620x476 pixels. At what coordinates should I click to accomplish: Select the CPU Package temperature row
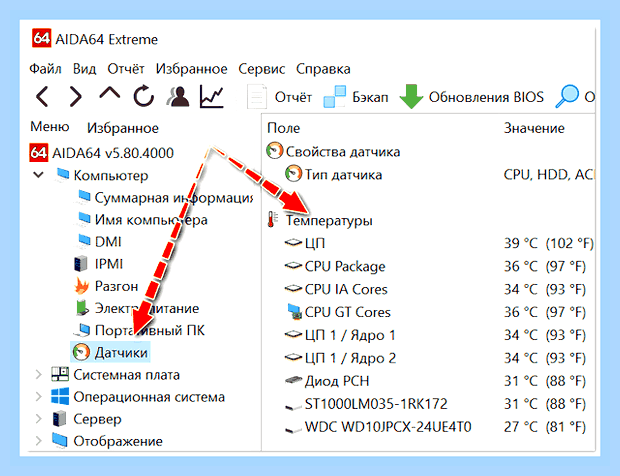pyautogui.click(x=428, y=266)
